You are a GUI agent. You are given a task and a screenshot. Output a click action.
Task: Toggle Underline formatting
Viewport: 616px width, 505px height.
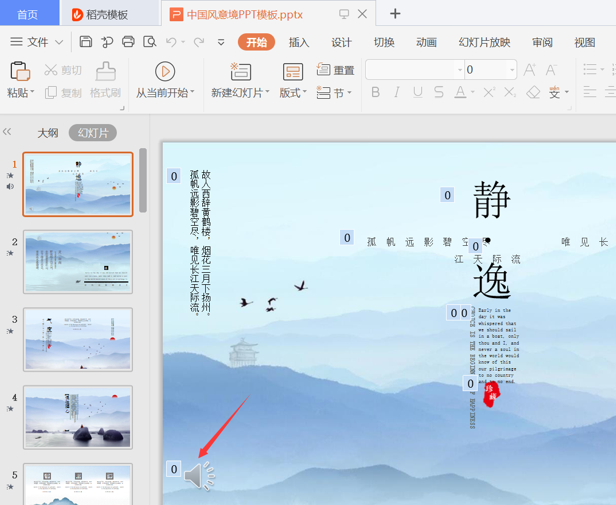click(x=418, y=92)
